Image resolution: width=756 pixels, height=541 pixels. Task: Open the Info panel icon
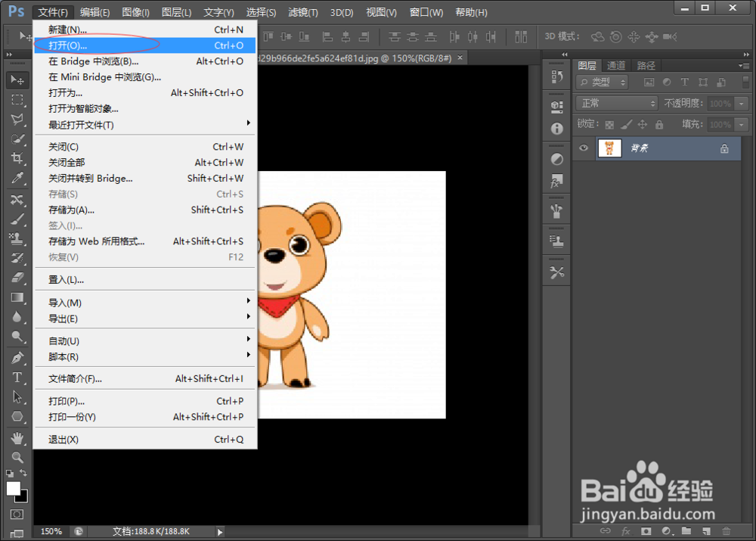(557, 129)
